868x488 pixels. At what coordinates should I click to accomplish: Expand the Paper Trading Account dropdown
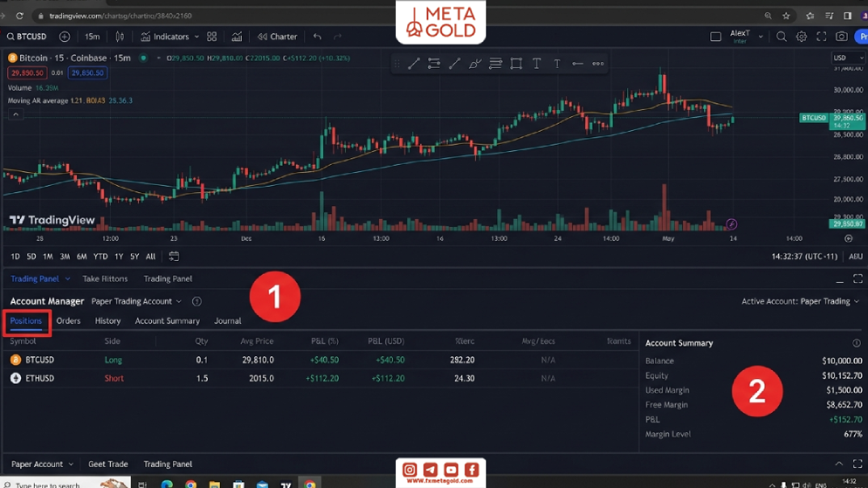point(136,301)
